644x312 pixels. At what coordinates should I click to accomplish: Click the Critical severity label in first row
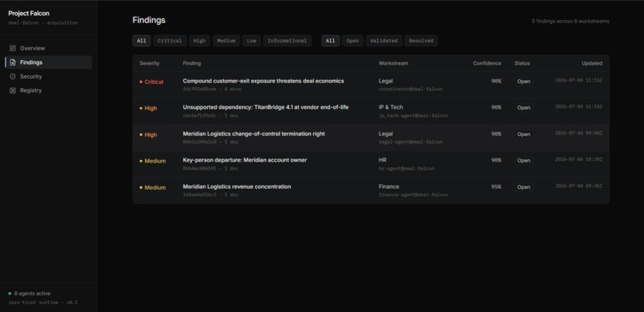pos(152,82)
